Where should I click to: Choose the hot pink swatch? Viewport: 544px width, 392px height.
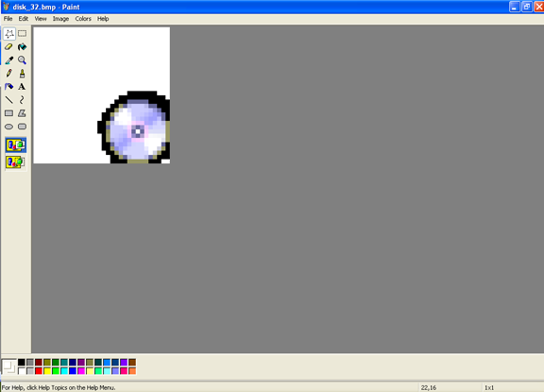tap(124, 371)
